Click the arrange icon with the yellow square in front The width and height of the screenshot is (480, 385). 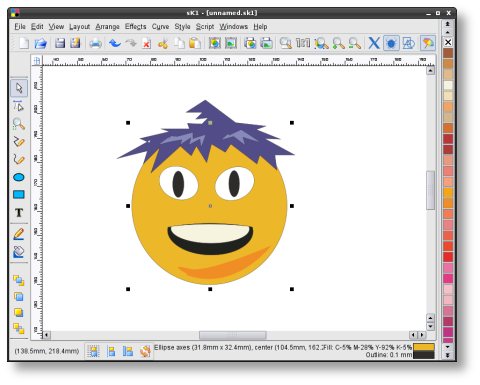(x=19, y=312)
